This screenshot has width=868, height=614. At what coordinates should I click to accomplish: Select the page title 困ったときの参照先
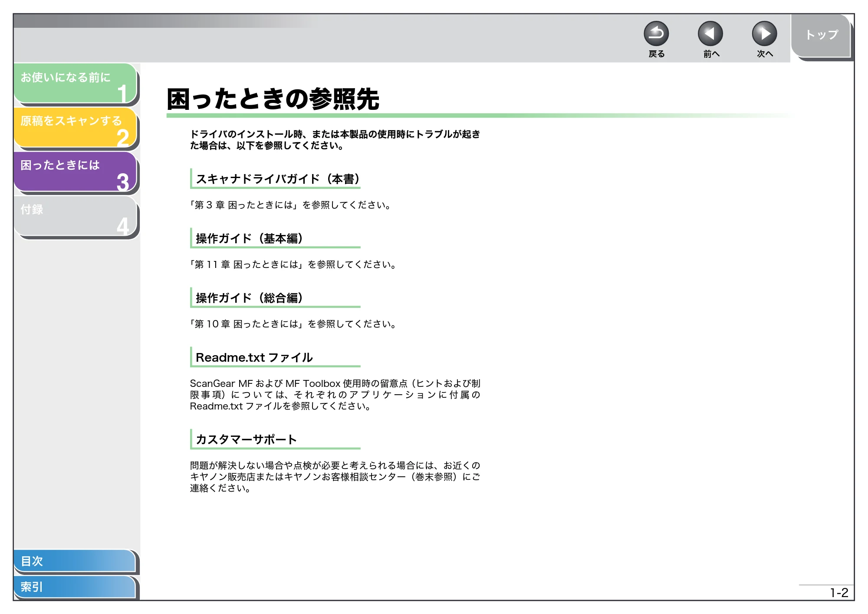pos(273,99)
